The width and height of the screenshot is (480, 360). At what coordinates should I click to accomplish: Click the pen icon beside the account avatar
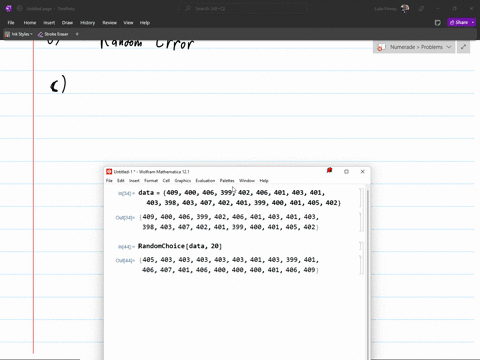[x=421, y=9]
